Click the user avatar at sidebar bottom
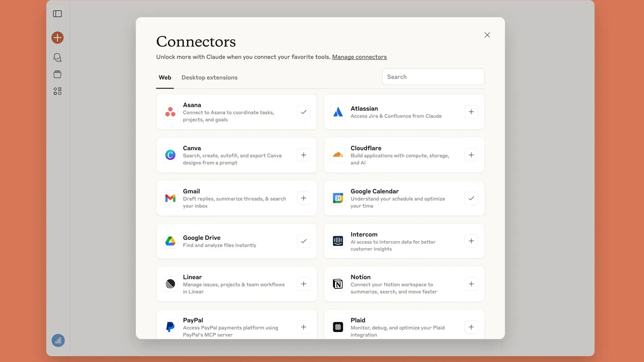The height and width of the screenshot is (362, 644). pos(58,340)
